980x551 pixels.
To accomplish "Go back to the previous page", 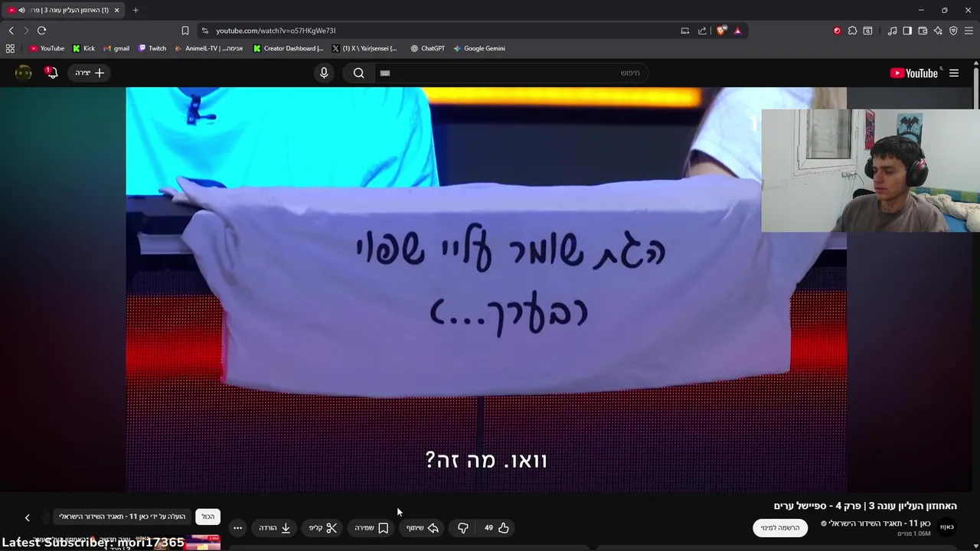I will coord(11,31).
